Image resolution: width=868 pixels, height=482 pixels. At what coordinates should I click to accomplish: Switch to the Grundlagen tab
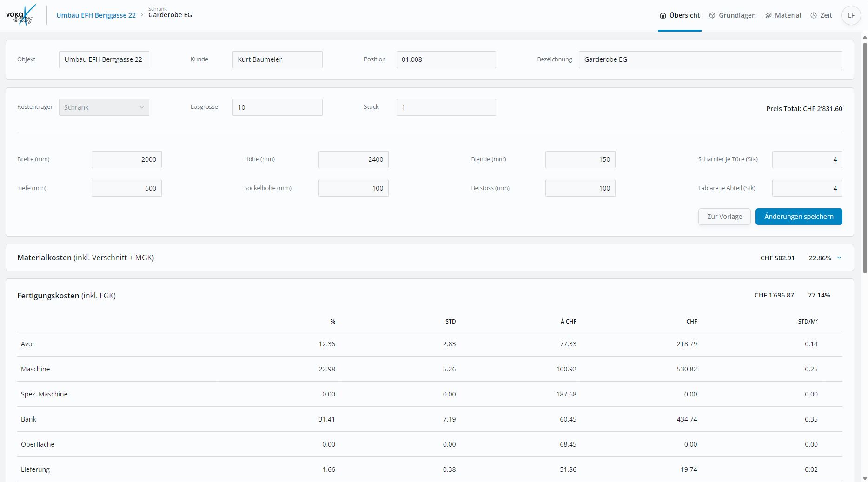[737, 15]
